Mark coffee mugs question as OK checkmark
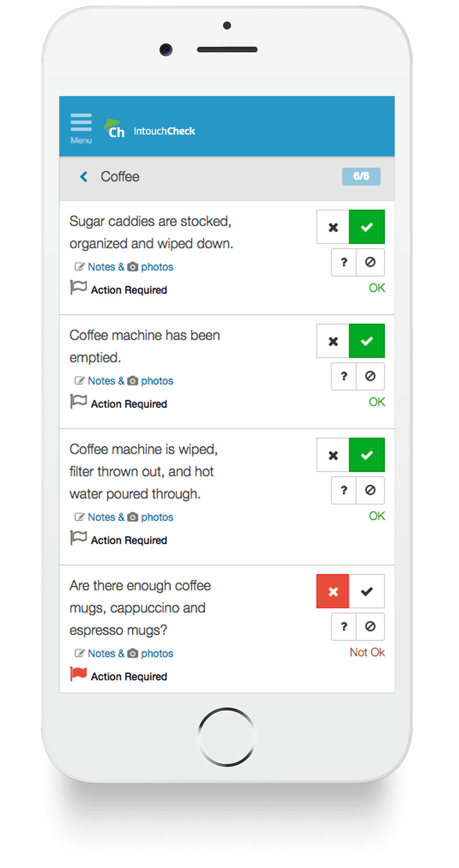Screen dimensions: 459x868 click(x=366, y=592)
